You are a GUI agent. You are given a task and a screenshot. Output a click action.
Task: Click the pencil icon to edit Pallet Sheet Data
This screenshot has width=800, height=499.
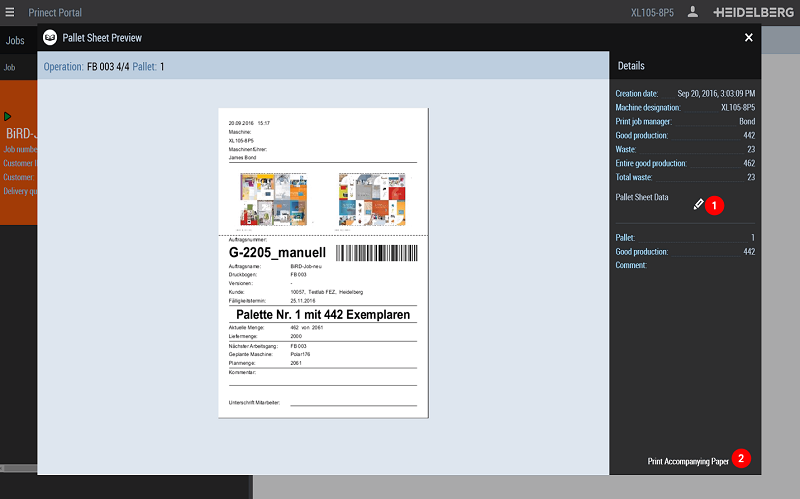pyautogui.click(x=698, y=204)
